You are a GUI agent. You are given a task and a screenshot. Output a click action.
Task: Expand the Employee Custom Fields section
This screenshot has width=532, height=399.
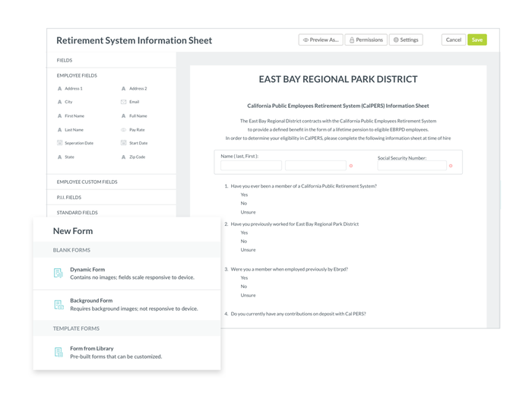point(87,182)
